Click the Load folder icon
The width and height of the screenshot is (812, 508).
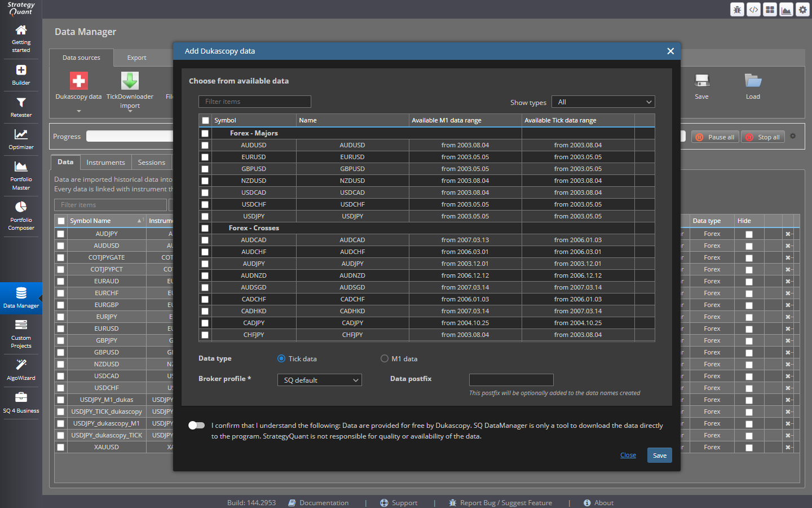pos(753,81)
